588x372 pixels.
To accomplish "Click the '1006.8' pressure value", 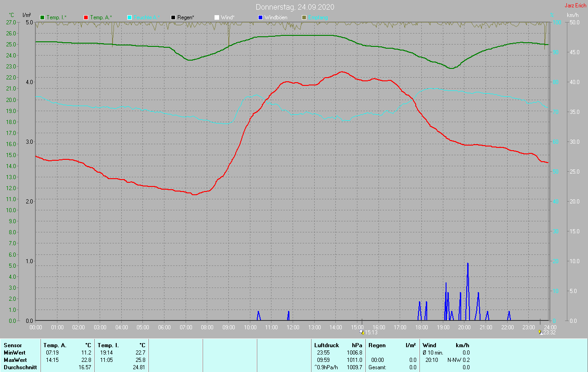I will pos(355,353).
